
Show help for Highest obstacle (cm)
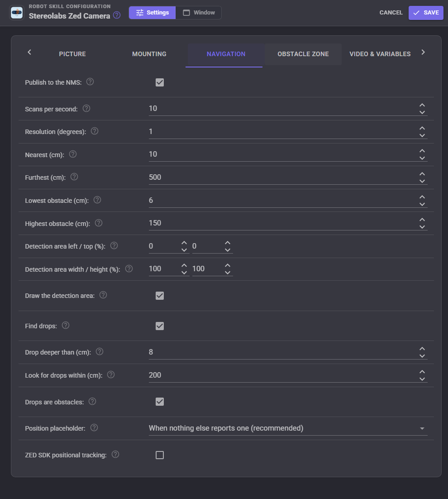(99, 223)
